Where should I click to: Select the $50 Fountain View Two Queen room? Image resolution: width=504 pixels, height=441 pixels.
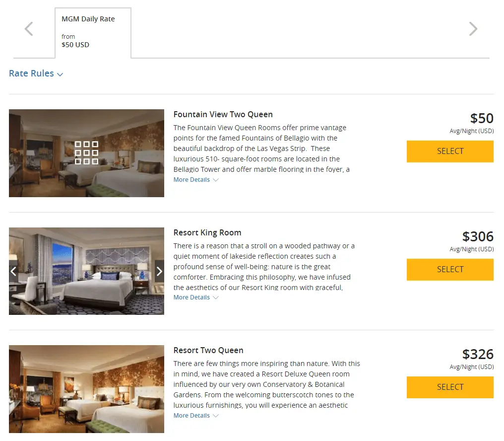450,151
